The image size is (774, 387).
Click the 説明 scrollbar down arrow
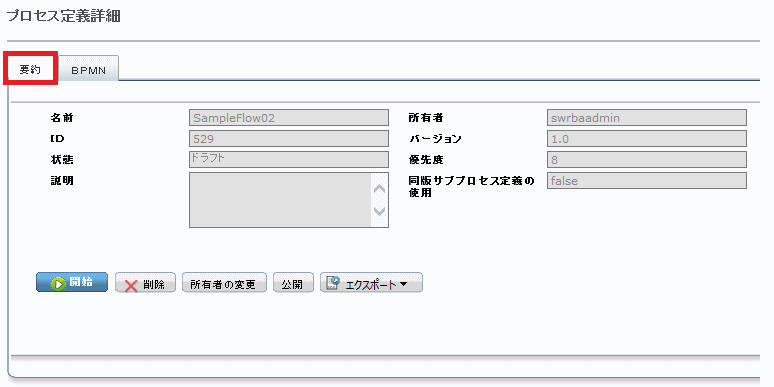coord(380,211)
